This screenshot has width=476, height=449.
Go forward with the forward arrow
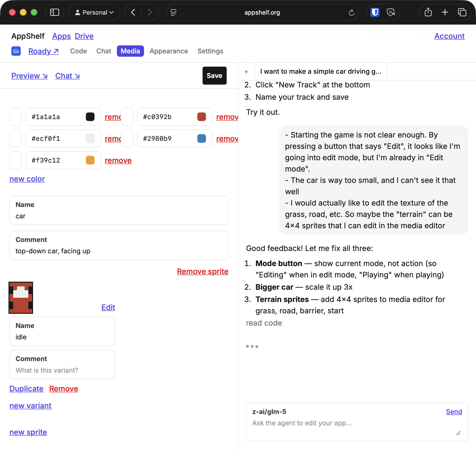pos(150,12)
